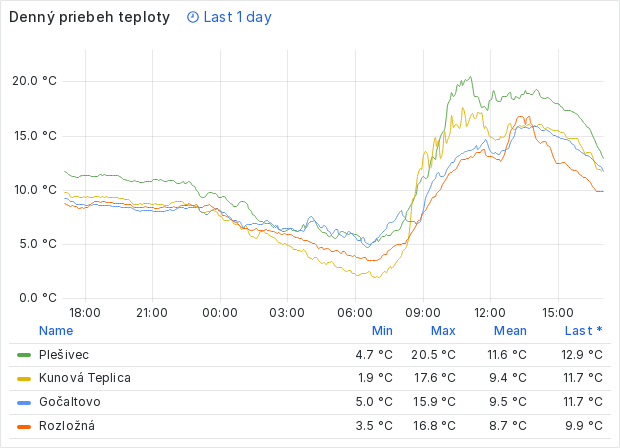This screenshot has width=620, height=448.
Task: Click the yellow Kunová Teplica color swatch
Action: coord(25,378)
